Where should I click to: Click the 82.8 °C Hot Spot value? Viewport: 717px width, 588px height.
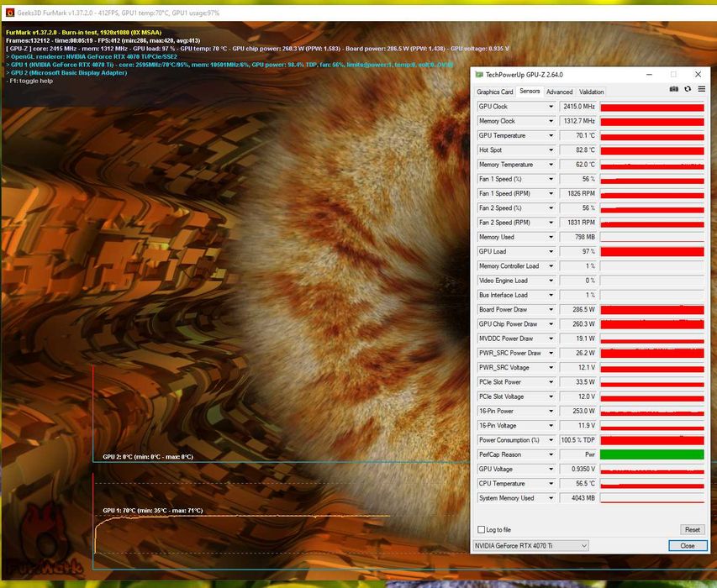[578, 150]
